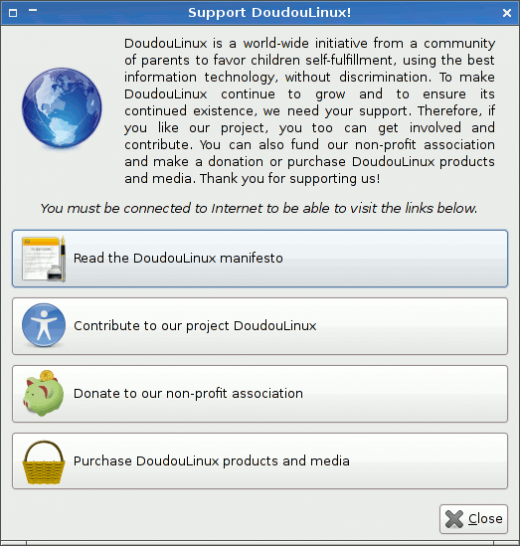
Task: Open Purchase DoudouLinux products and media
Action: click(260, 461)
